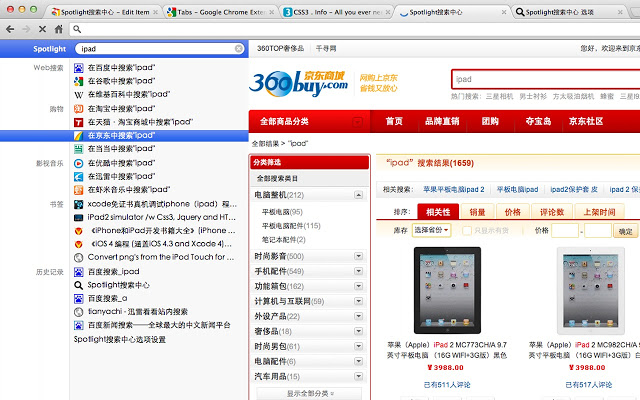This screenshot has width=640, height=400.
Task: Switch to the Spotlight搜索中心 - Edit Item tab
Action: (x=104, y=12)
